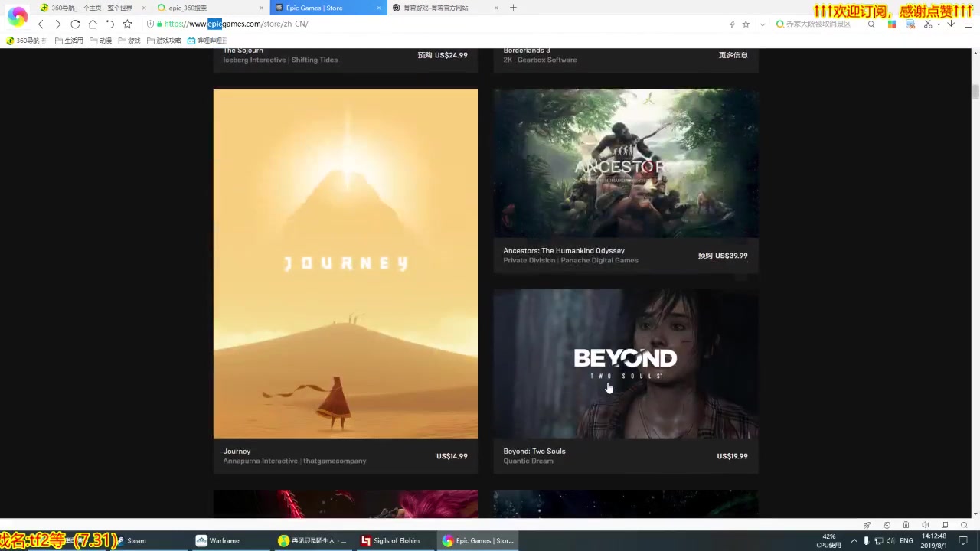This screenshot has height=551, width=980.
Task: Click Borderlands 3 更多信息 link
Action: click(733, 55)
